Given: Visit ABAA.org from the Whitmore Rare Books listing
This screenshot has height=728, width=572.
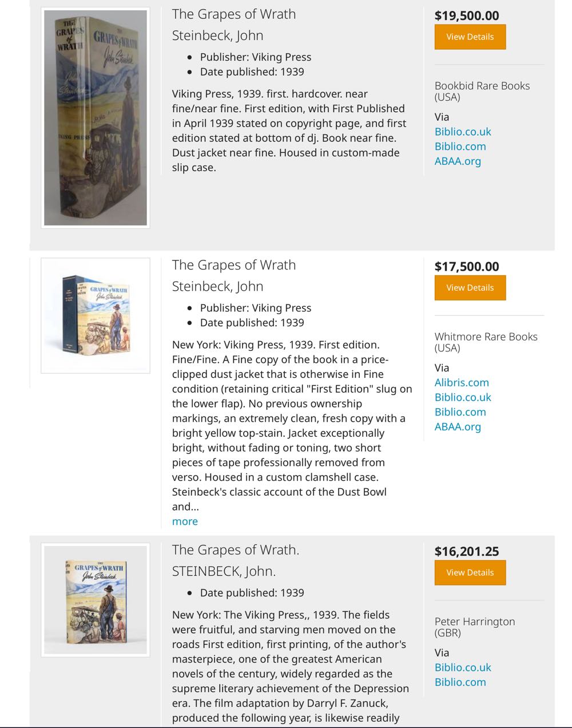Looking at the screenshot, I should pyautogui.click(x=458, y=427).
